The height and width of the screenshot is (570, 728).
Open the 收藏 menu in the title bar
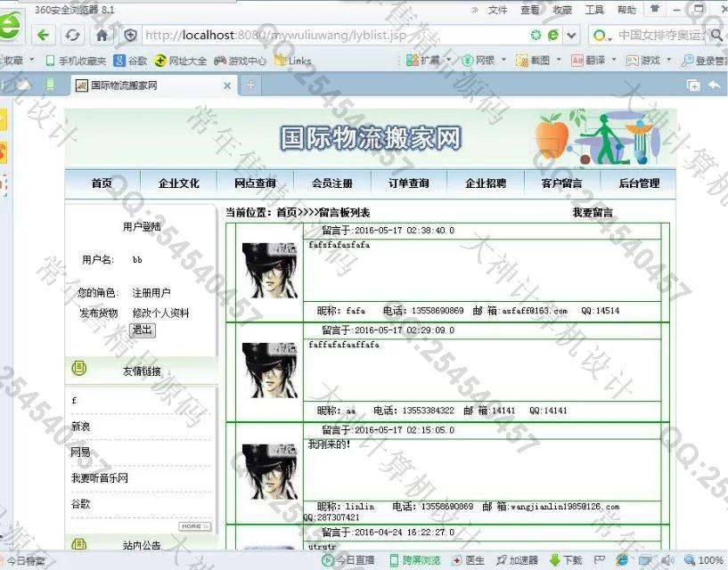click(x=562, y=10)
